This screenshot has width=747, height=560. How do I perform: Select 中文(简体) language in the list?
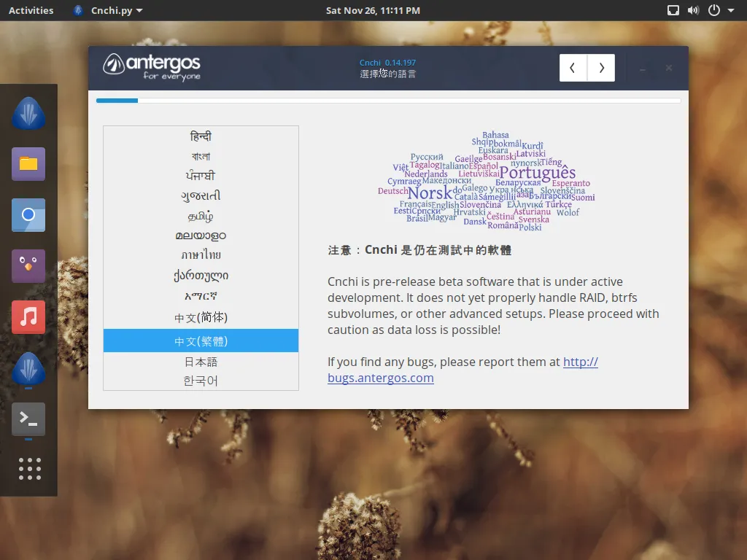(201, 317)
